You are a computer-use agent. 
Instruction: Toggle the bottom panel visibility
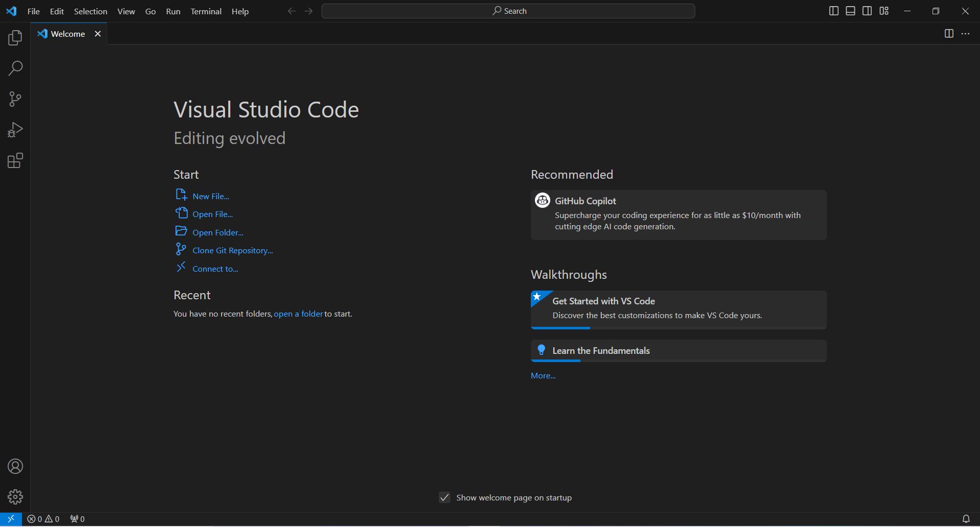tap(850, 10)
